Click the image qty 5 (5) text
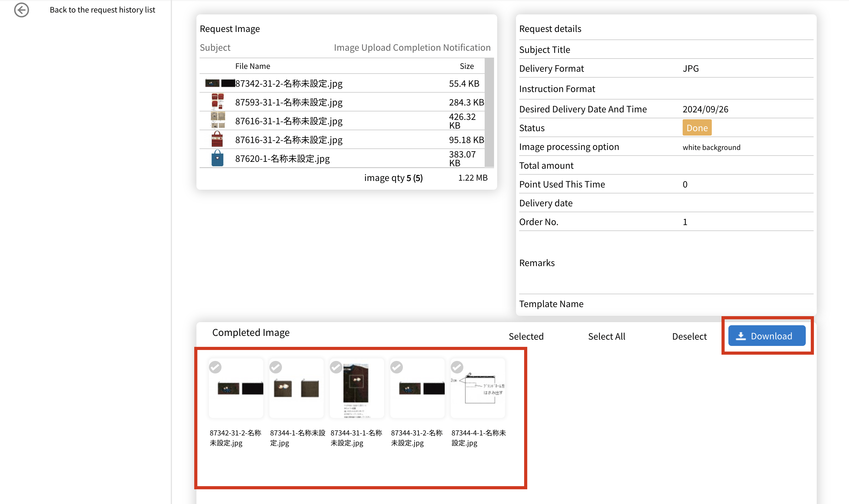This screenshot has width=849, height=504. pyautogui.click(x=393, y=177)
